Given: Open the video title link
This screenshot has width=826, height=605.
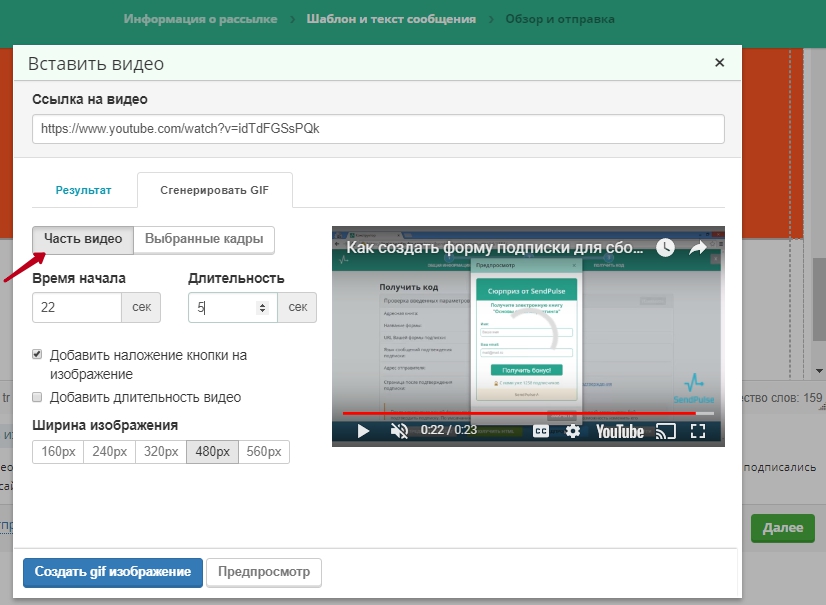Looking at the screenshot, I should tap(494, 248).
